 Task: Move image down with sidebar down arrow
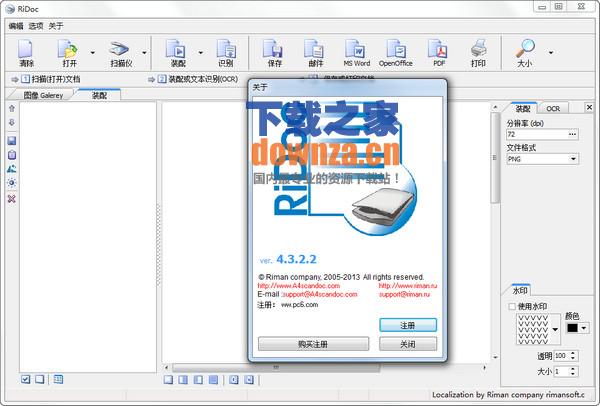(x=12, y=122)
